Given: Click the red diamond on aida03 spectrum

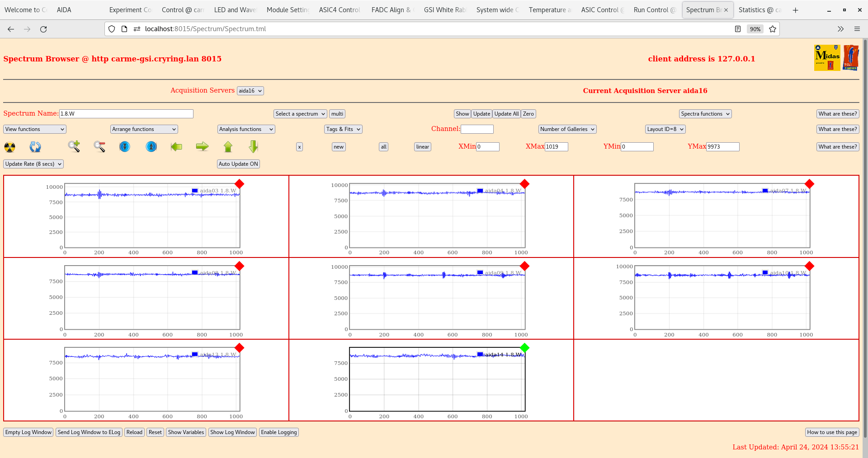Looking at the screenshot, I should coord(240,184).
